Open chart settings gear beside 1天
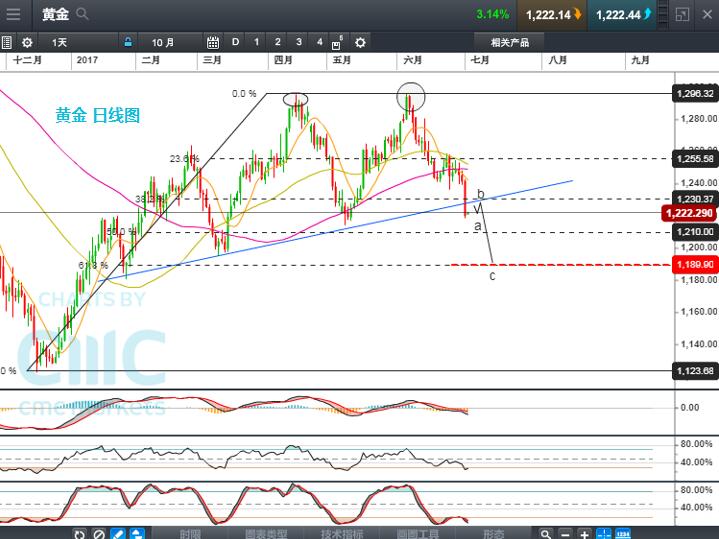This screenshot has width=719, height=539. pyautogui.click(x=27, y=42)
